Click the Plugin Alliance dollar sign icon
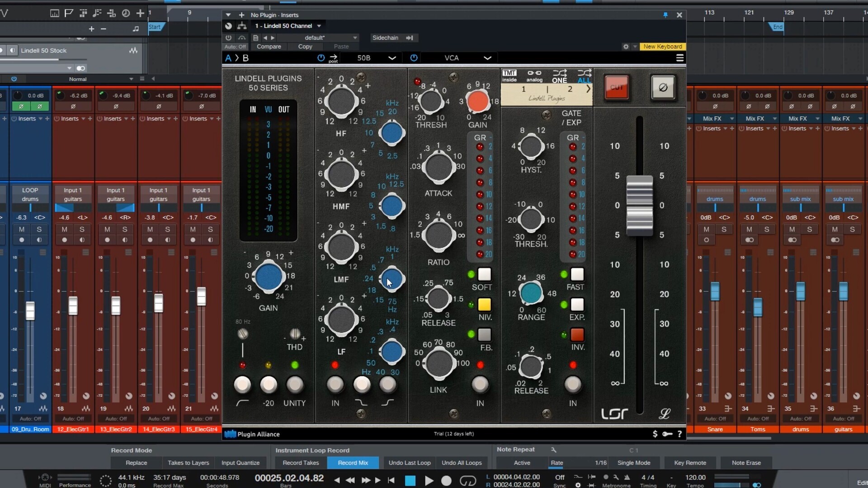This screenshot has width=868, height=488. (x=655, y=434)
